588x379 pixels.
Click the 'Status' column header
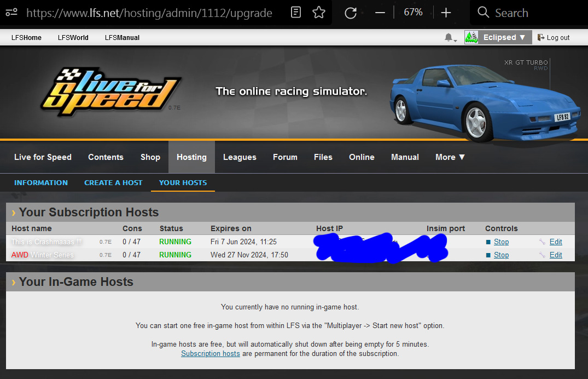(x=171, y=228)
